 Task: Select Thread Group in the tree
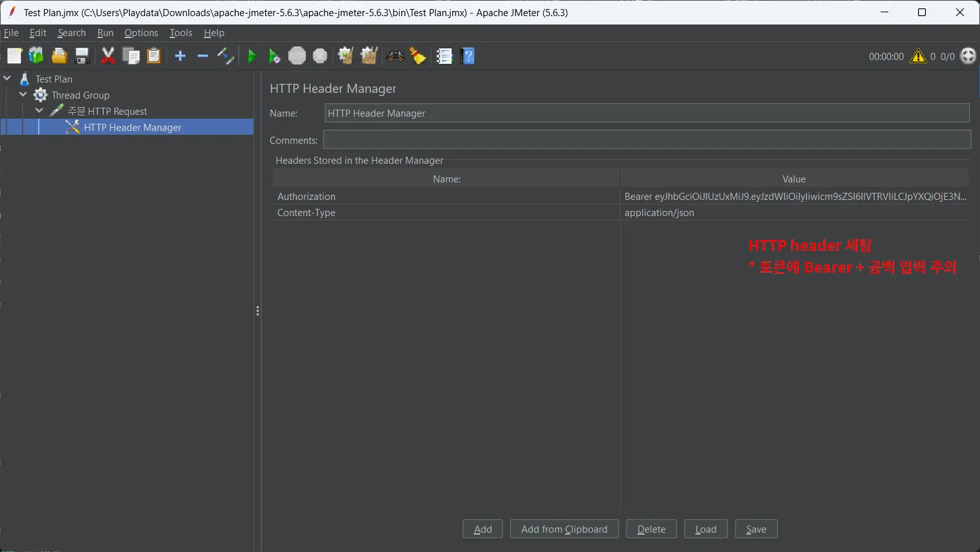coord(81,95)
